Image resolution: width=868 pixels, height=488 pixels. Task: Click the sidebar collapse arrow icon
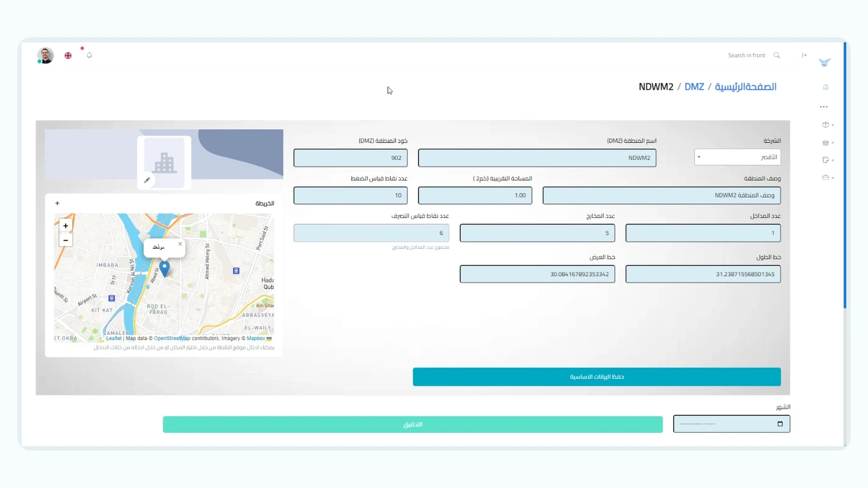coord(805,55)
